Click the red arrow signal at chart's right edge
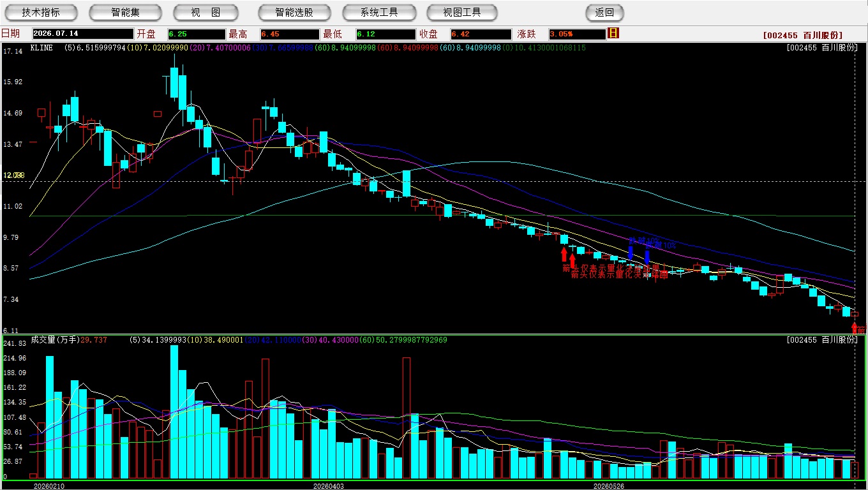Screen dimensions: 868x490 click(855, 329)
